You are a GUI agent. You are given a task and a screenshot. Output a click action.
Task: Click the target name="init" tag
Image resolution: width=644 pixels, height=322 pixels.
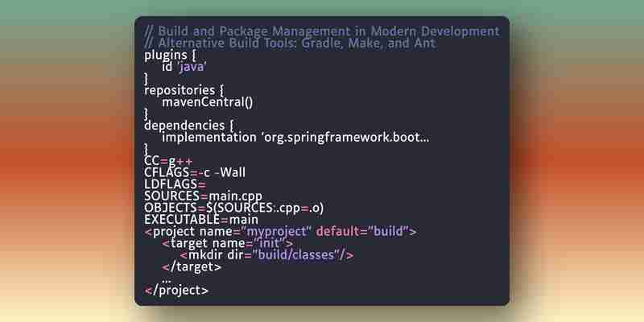[228, 243]
